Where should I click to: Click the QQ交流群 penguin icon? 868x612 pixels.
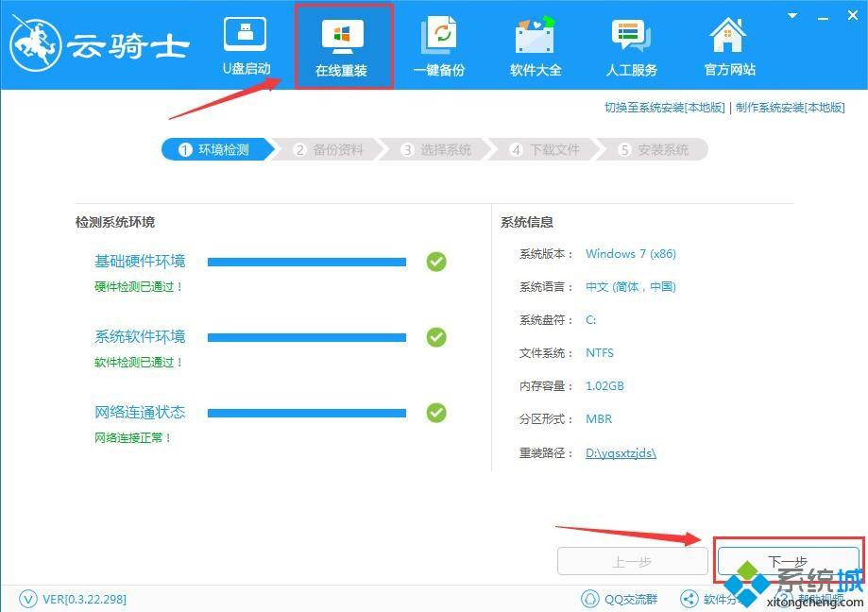(590, 599)
